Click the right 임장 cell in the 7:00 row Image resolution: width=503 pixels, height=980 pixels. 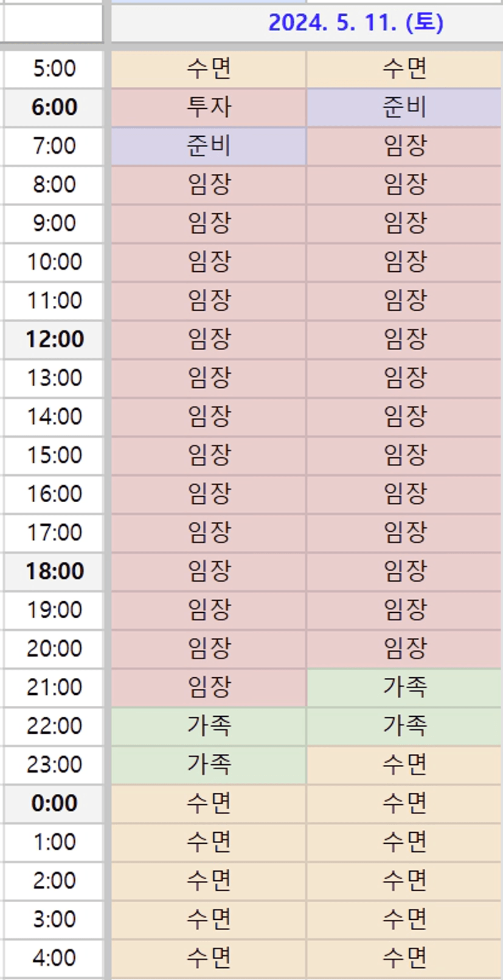[x=404, y=146]
